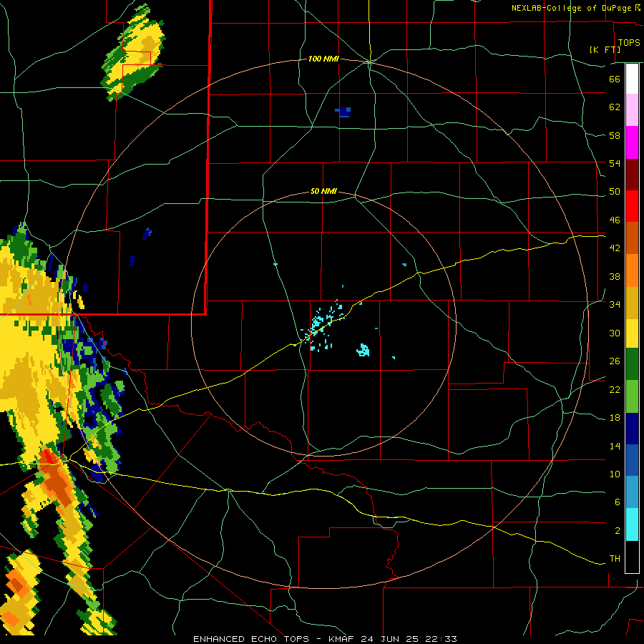This screenshot has height=644, width=644.
Task: Click the gold swatch near 34
Action: tap(632, 303)
